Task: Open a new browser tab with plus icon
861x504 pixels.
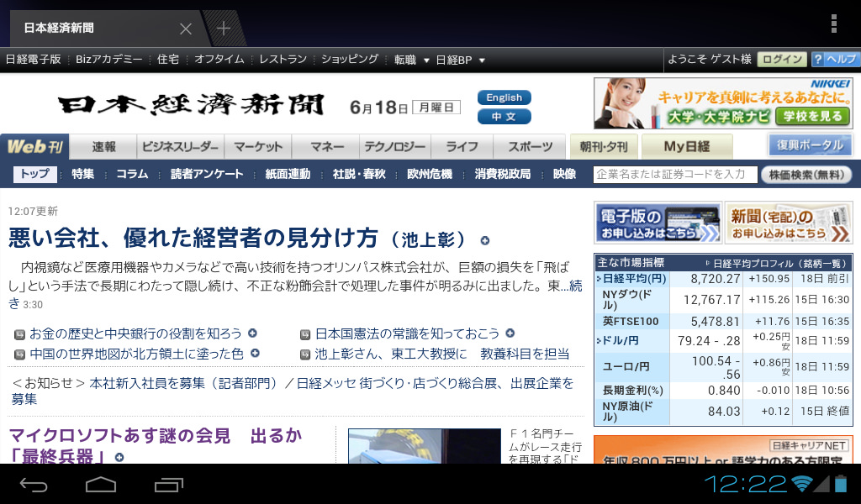Action: pyautogui.click(x=223, y=29)
